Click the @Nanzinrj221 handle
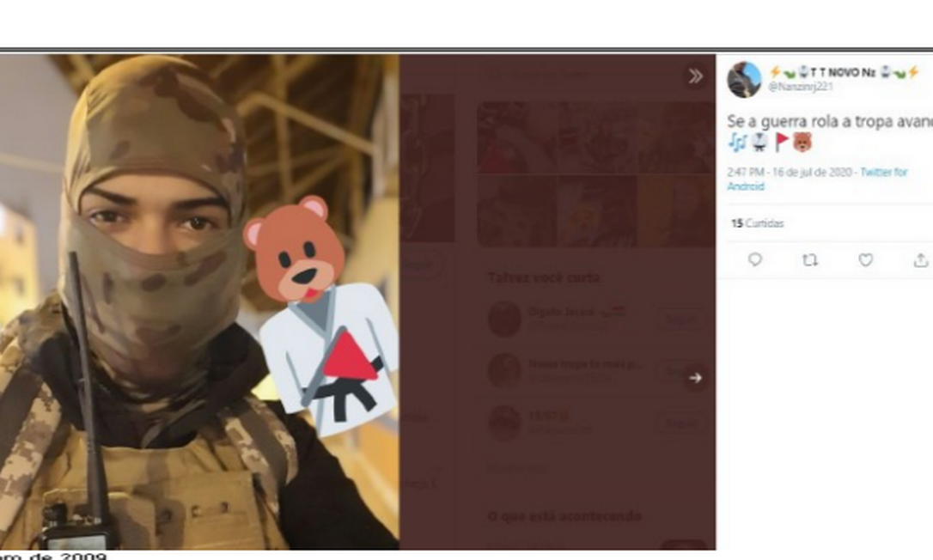 [x=800, y=87]
